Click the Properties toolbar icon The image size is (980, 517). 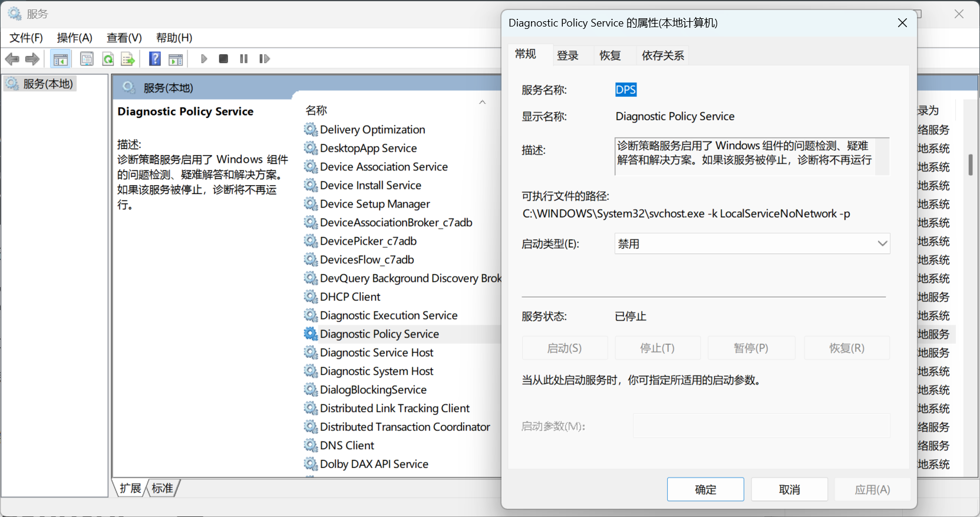point(87,59)
